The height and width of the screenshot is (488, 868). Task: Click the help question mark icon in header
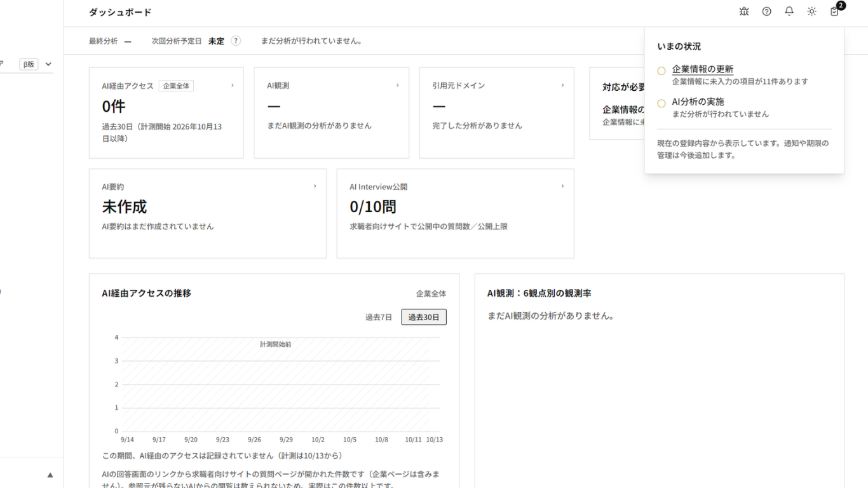767,11
